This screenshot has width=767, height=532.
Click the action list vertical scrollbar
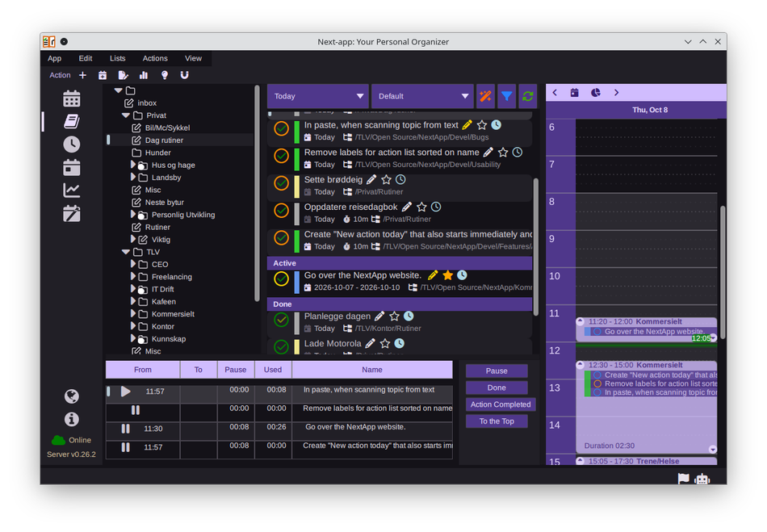(535, 247)
